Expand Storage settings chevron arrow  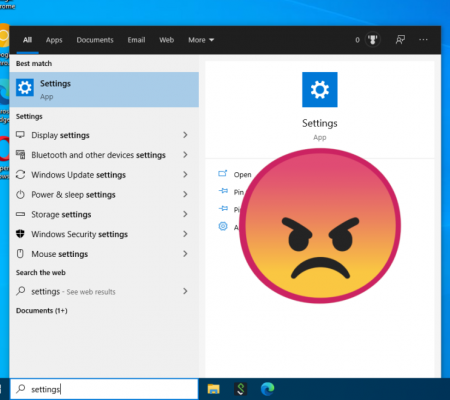tap(185, 214)
